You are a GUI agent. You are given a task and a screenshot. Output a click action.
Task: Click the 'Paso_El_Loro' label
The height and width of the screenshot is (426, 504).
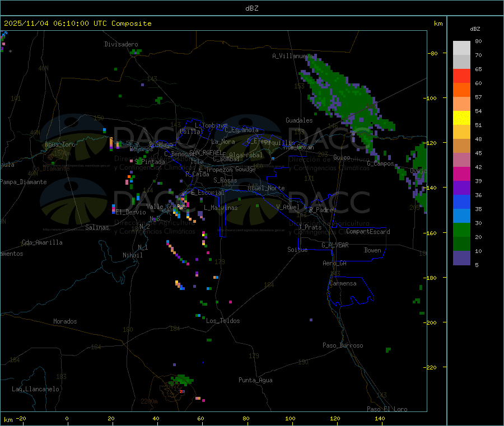tap(388, 409)
